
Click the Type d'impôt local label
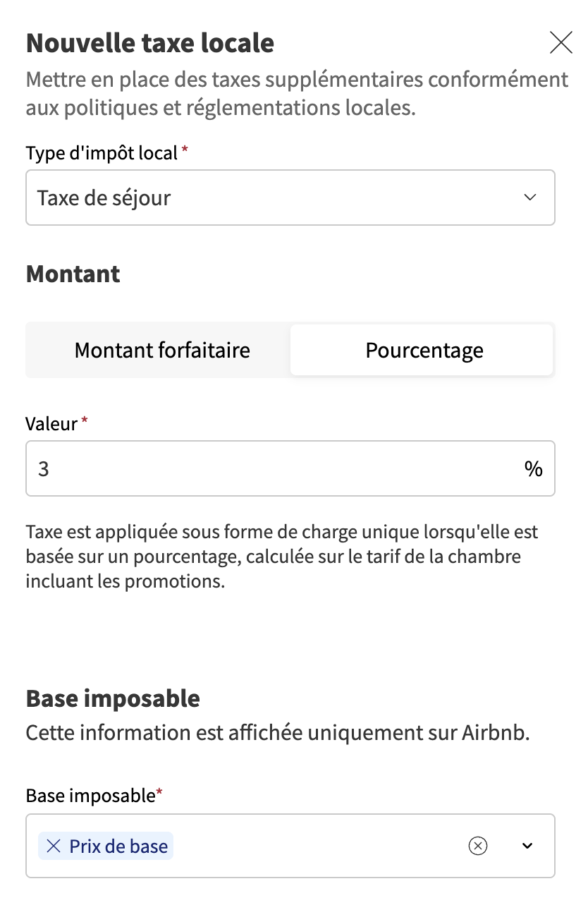[102, 152]
